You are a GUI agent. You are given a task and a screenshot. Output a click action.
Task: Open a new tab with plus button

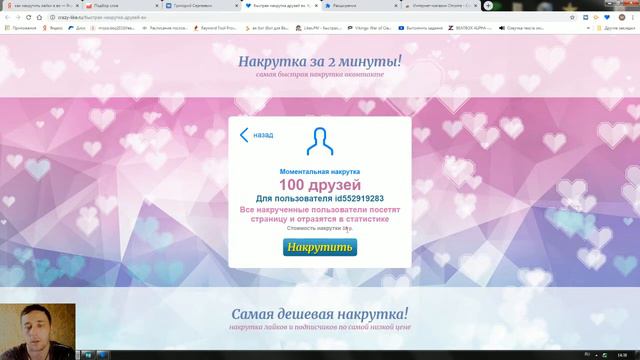coord(488,6)
